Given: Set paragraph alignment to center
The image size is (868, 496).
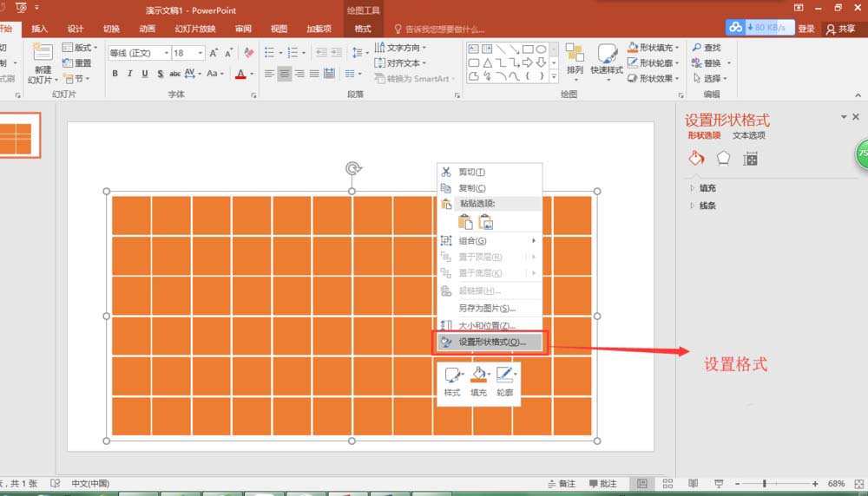Looking at the screenshot, I should tap(285, 74).
